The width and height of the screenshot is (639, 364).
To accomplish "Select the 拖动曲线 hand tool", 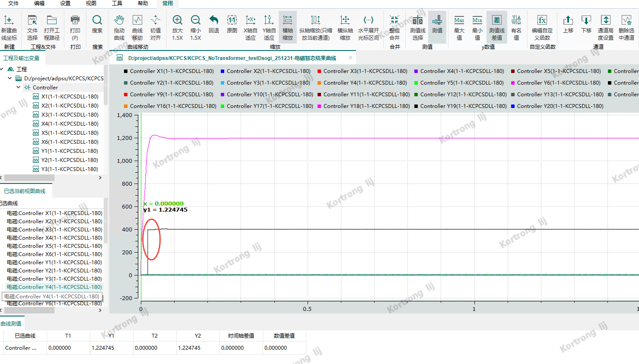I will pyautogui.click(x=119, y=20).
